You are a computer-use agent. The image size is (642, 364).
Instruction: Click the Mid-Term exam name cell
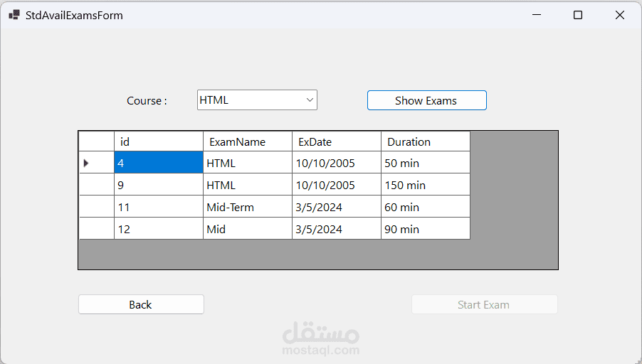click(248, 207)
